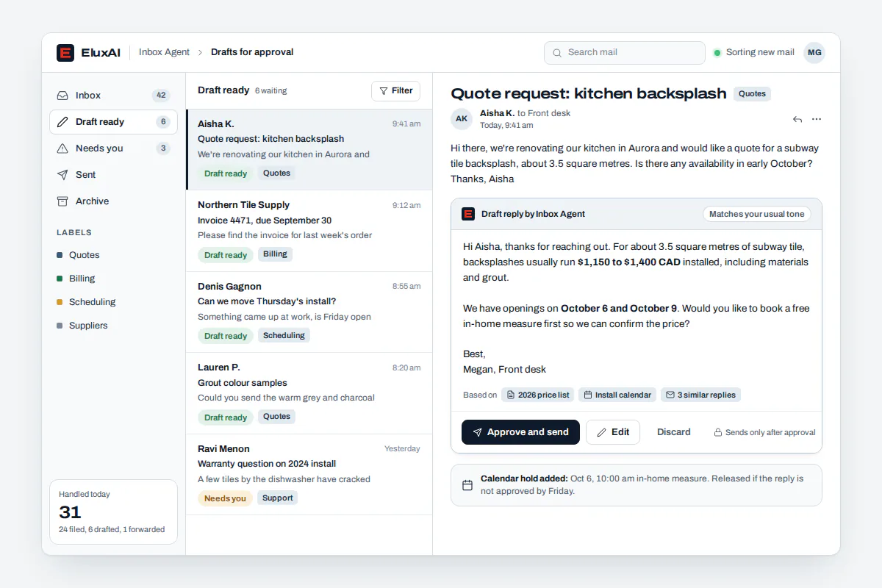
Task: Click the envelope icon on similar replies chip
Action: [x=670, y=395]
